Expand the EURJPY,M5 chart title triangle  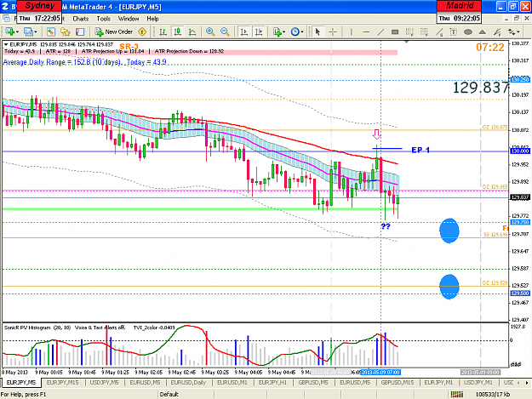pos(6,44)
